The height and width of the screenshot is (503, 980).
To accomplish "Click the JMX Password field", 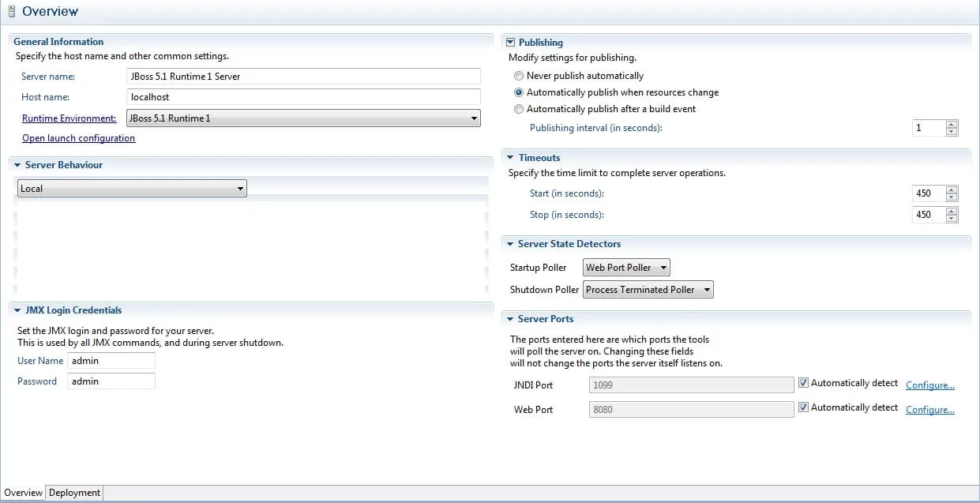I will pyautogui.click(x=111, y=381).
